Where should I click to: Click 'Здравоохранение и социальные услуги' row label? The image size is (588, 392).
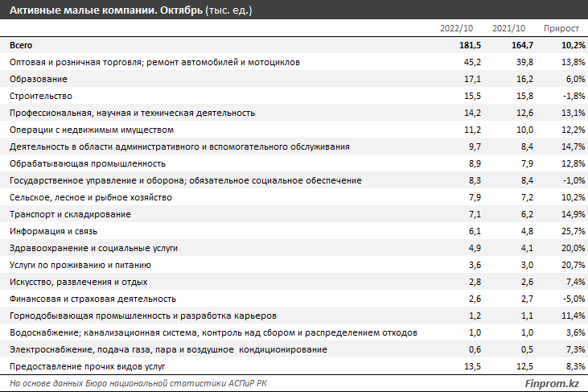point(93,248)
